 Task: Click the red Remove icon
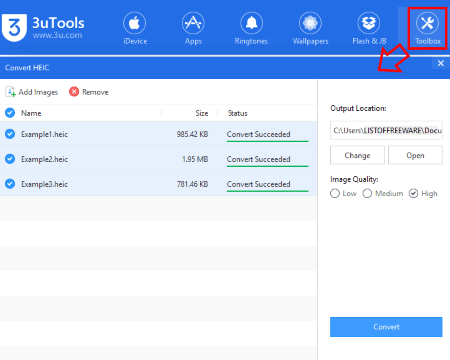(74, 92)
